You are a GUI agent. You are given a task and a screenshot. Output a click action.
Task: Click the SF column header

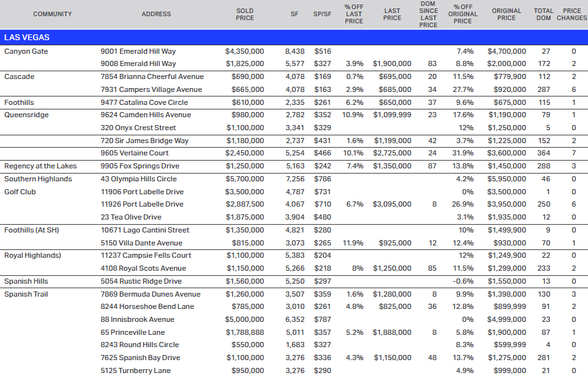point(294,14)
